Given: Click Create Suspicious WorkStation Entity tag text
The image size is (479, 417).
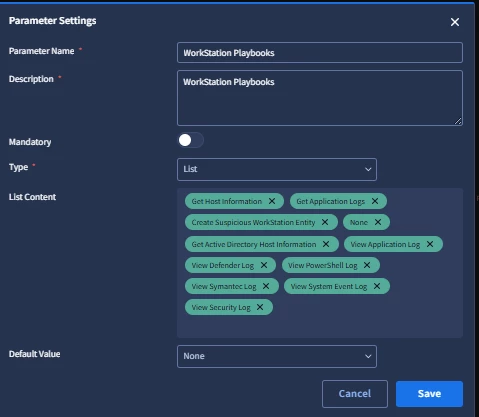Looking at the screenshot, I should pos(253,222).
